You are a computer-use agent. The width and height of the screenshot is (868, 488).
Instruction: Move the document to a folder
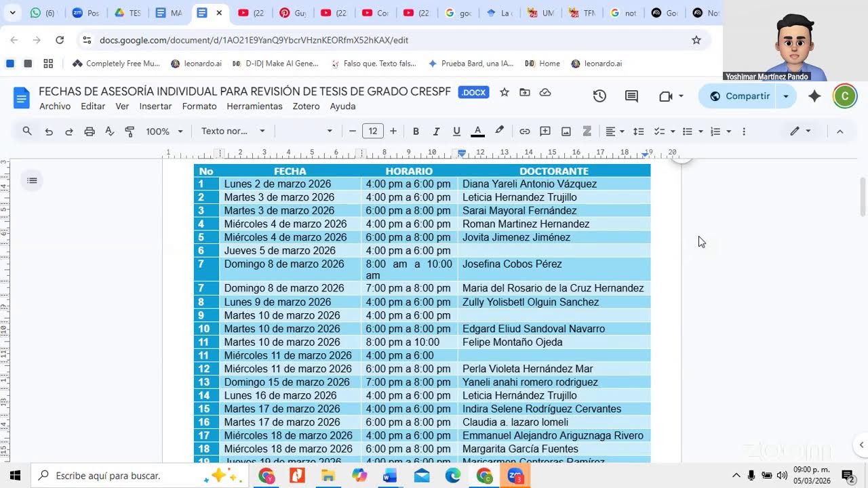click(x=524, y=92)
